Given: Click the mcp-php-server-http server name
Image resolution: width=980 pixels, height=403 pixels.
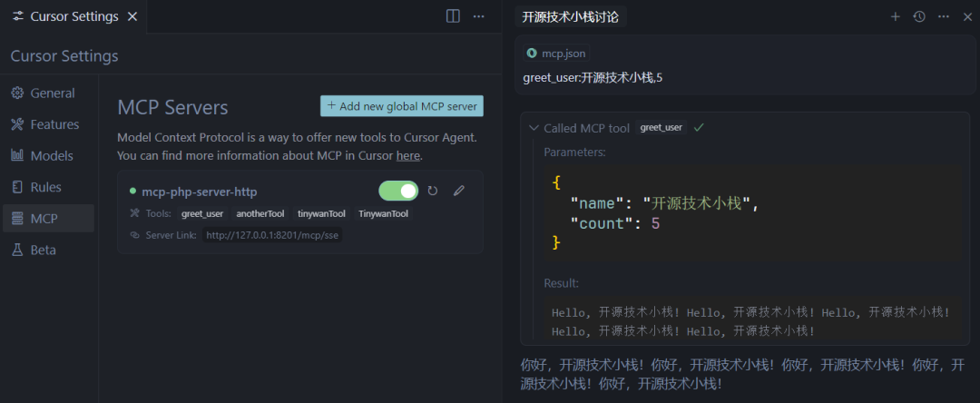Looking at the screenshot, I should point(200,192).
